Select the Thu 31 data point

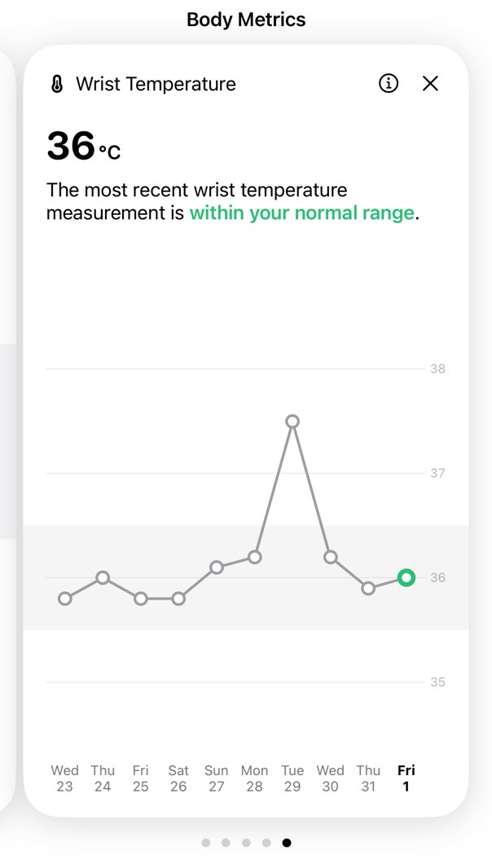368,589
